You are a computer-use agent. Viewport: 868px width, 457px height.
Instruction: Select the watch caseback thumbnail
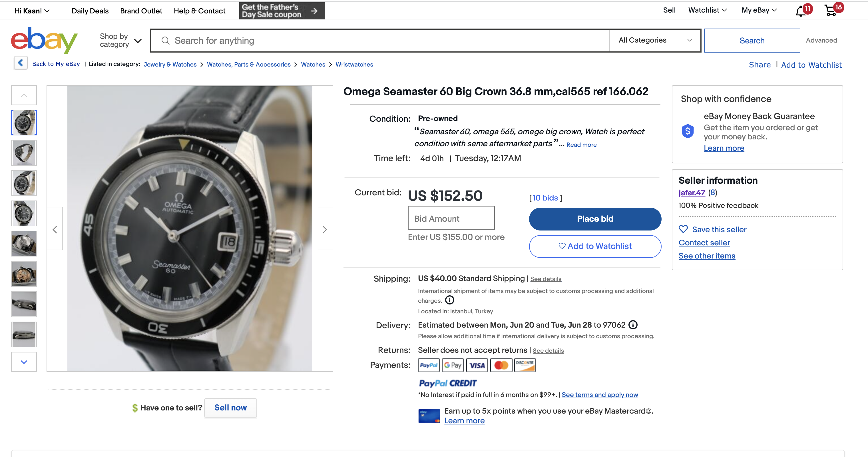click(24, 243)
